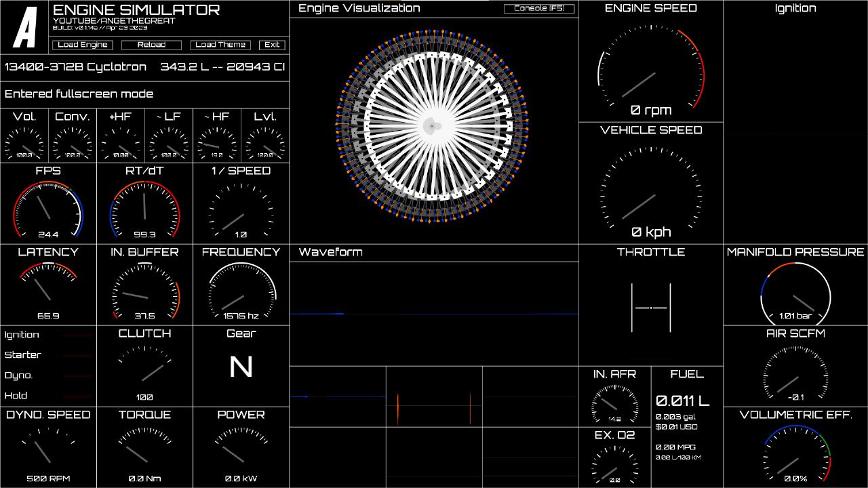Click the Exit button

pos(272,45)
